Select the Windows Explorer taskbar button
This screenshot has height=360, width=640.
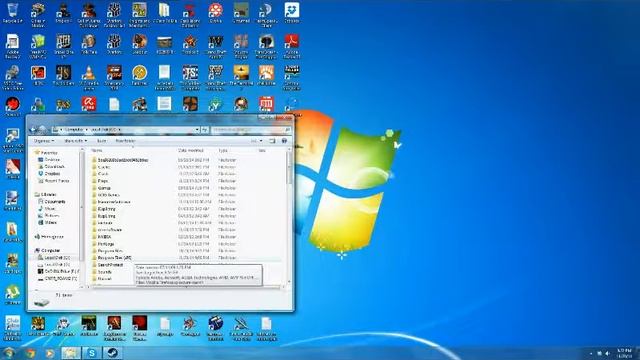[x=71, y=353]
